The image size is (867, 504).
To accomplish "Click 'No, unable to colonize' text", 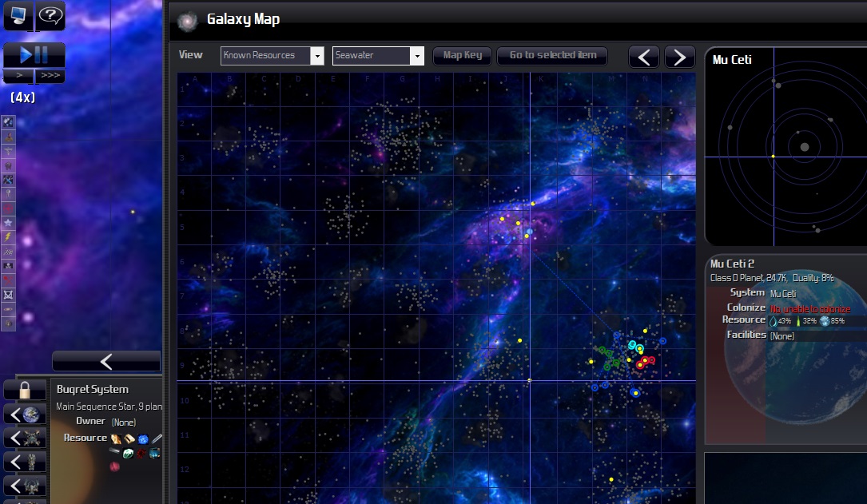I will pyautogui.click(x=810, y=309).
